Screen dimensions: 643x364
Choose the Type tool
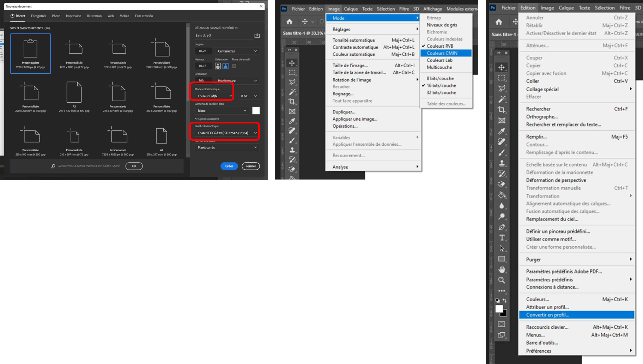tap(502, 237)
